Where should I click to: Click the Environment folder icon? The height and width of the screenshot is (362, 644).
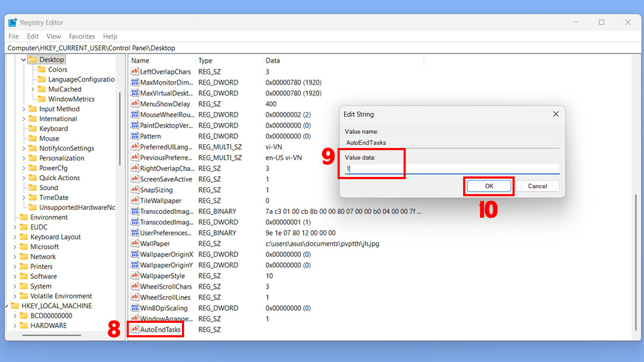coord(24,217)
